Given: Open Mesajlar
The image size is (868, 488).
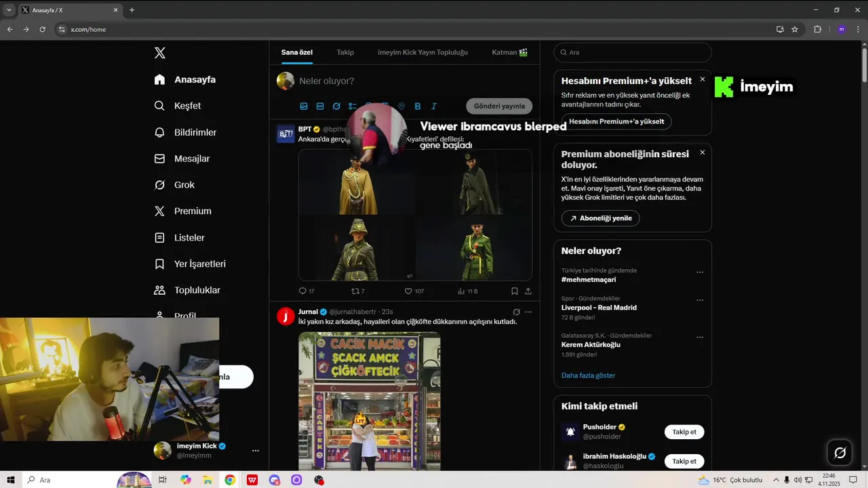Looking at the screenshot, I should 182,159.
